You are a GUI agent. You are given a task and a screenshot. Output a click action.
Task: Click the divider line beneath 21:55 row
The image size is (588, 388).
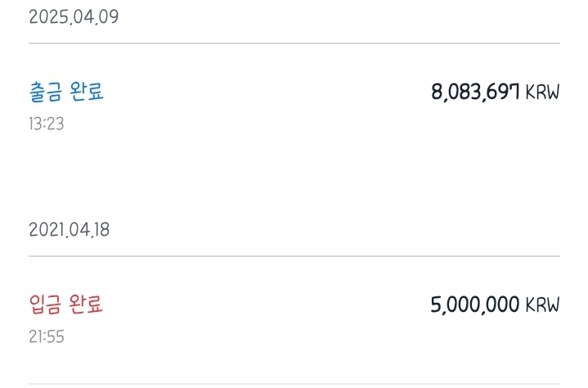[x=294, y=384]
